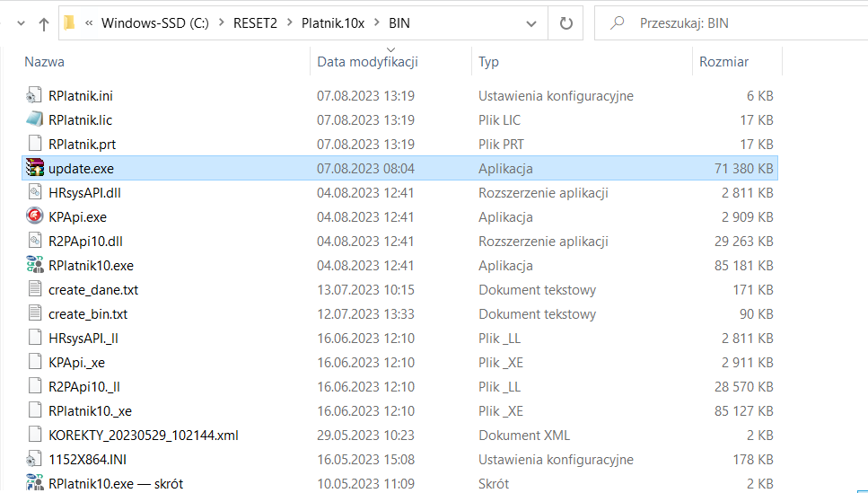The image size is (868, 493).
Task: Select the file name R2PApi10._ll
Action: 84,387
